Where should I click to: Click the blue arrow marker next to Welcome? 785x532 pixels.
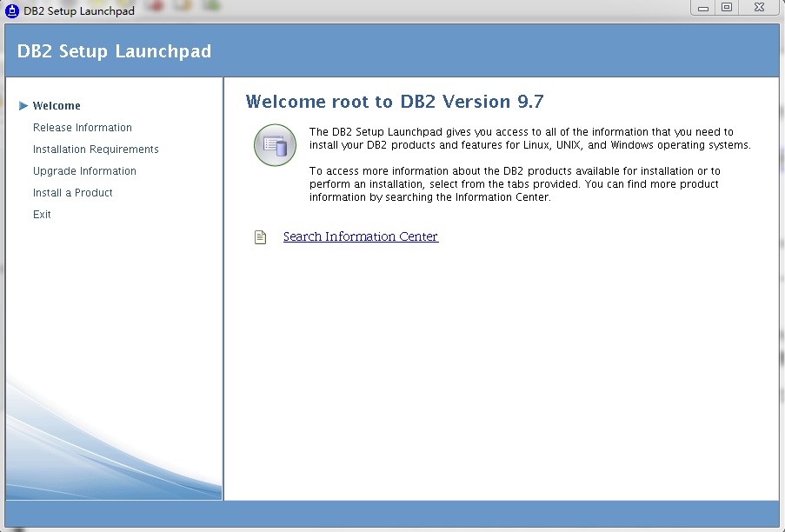tap(23, 105)
